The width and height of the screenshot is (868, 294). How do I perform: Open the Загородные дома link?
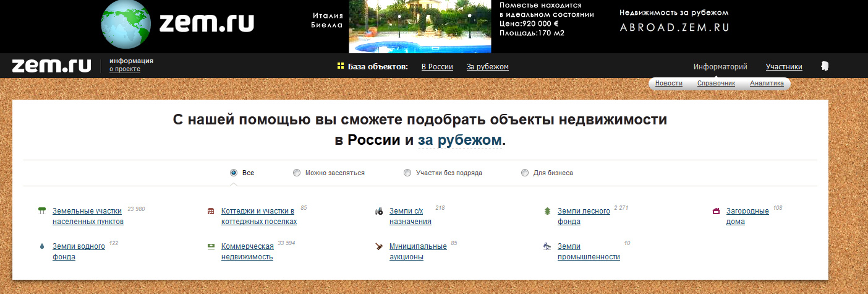pyautogui.click(x=747, y=216)
